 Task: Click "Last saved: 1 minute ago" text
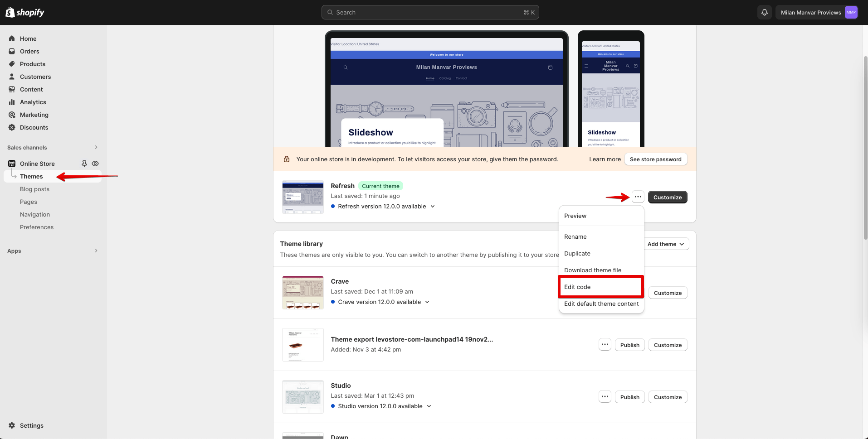(365, 196)
